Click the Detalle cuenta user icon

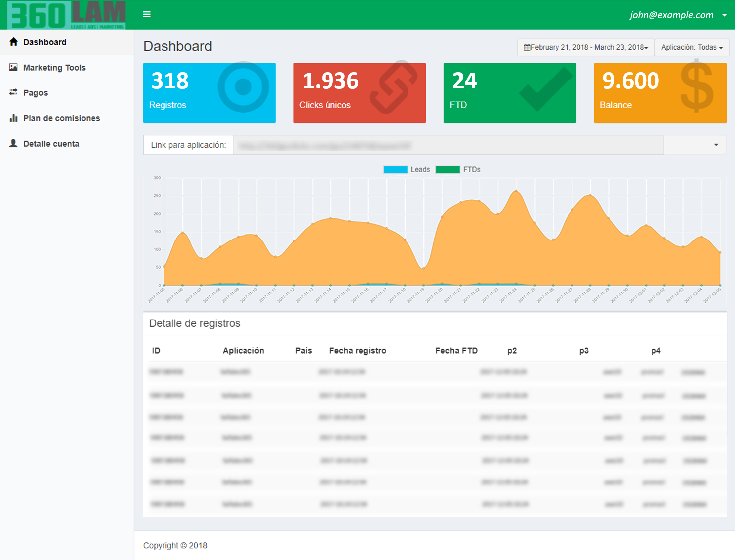click(x=13, y=143)
